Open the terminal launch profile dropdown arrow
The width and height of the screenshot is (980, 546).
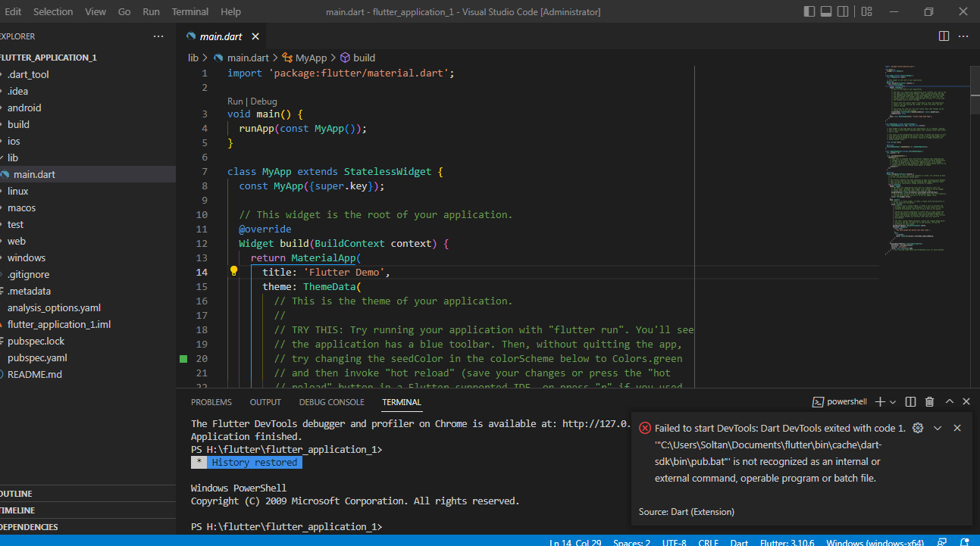tap(893, 401)
